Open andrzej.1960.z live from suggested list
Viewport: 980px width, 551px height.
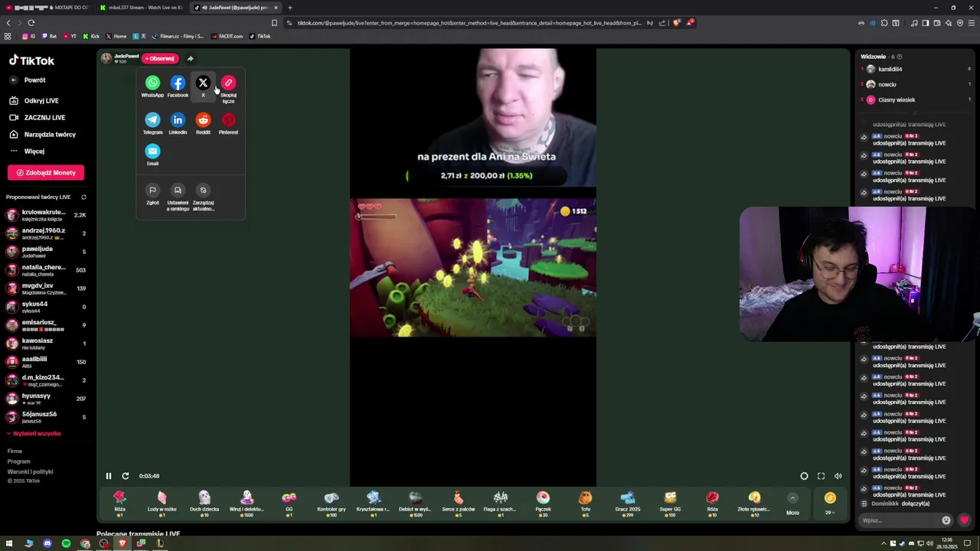point(46,233)
